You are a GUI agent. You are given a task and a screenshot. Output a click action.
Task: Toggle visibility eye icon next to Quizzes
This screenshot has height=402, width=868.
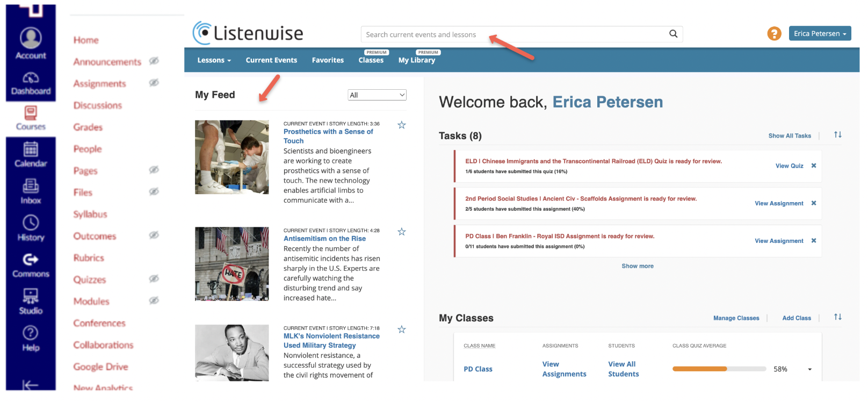[154, 278]
